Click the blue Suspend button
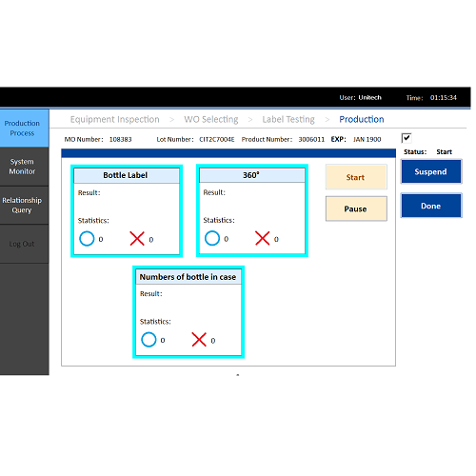The width and height of the screenshot is (476, 476). [431, 171]
